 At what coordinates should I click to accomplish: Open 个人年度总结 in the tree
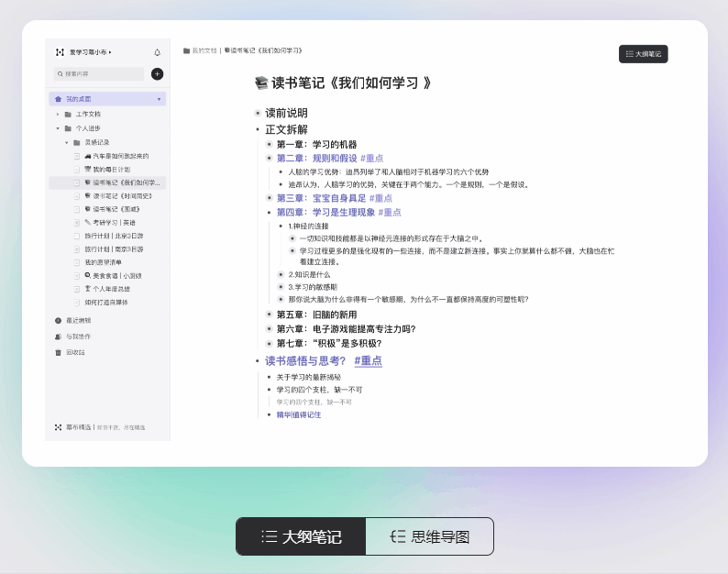coord(107,289)
